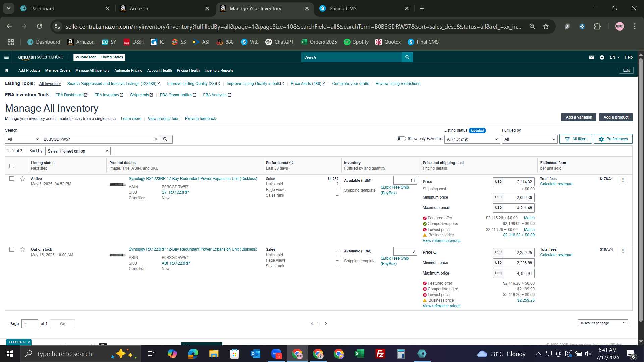The height and width of the screenshot is (362, 644).
Task: Check the select-all listings checkbox
Action: [12, 166]
